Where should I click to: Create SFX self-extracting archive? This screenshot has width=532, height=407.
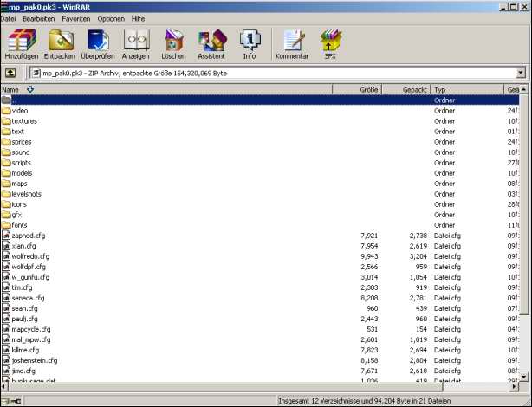(330, 44)
